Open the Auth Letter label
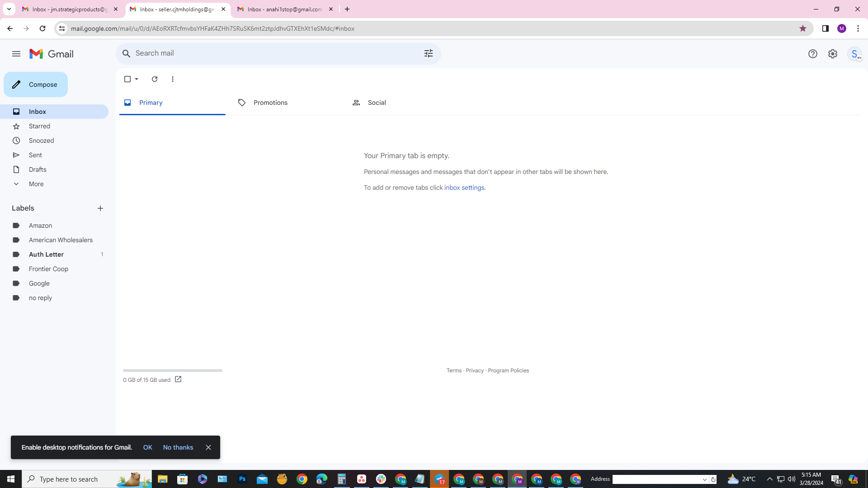The width and height of the screenshot is (868, 488). tap(54, 254)
